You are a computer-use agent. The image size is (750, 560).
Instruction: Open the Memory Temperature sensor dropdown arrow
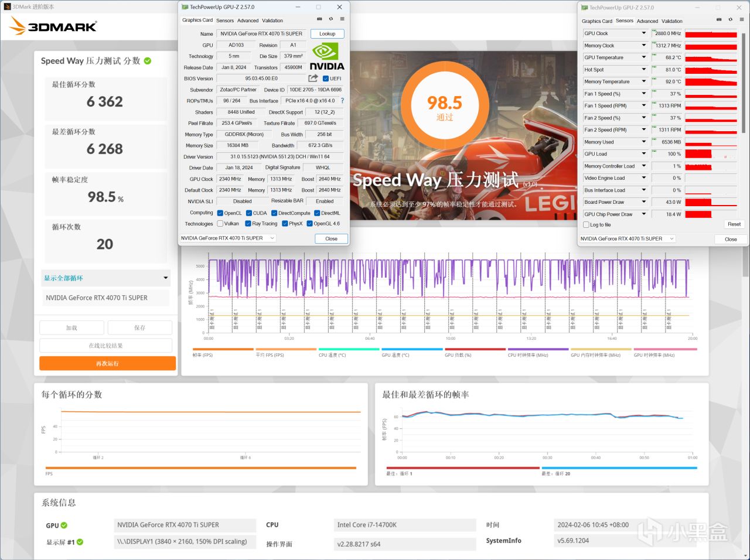tap(643, 81)
